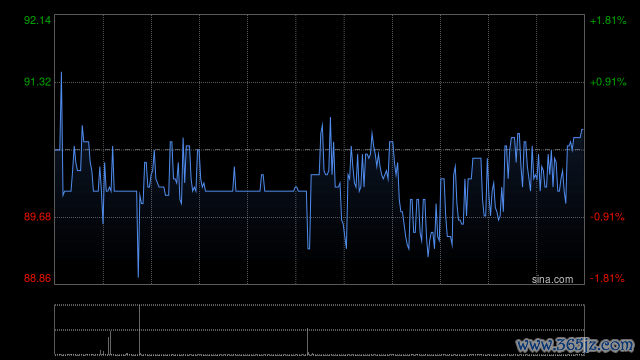
Task: Click the +0.91% percentage label
Action: (608, 82)
